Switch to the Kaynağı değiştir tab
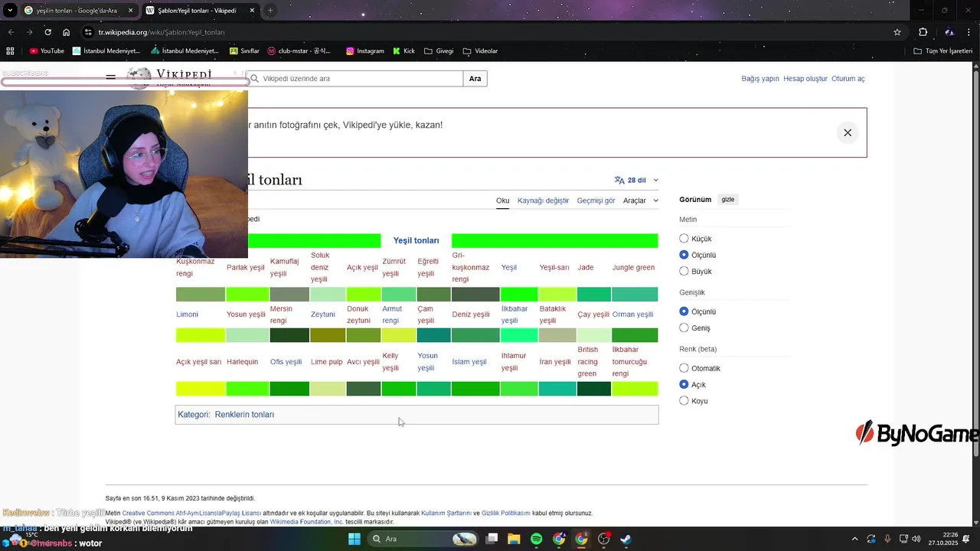 point(543,201)
